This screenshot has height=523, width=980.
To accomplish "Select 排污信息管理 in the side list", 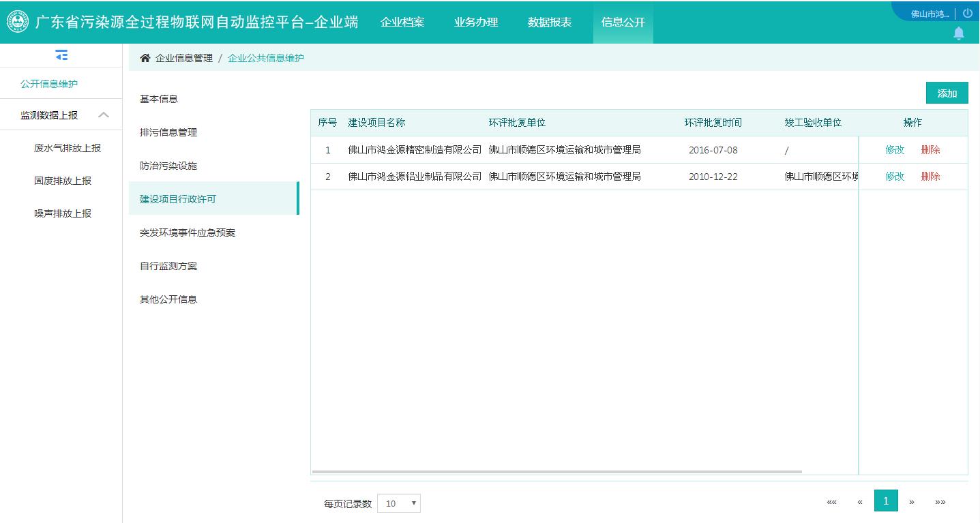I will (213, 132).
